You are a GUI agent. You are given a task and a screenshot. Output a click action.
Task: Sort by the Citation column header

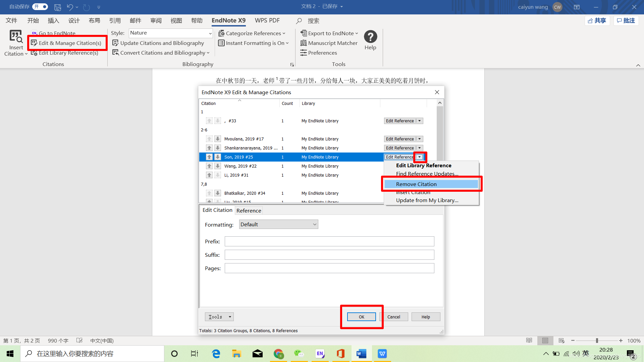point(239,103)
